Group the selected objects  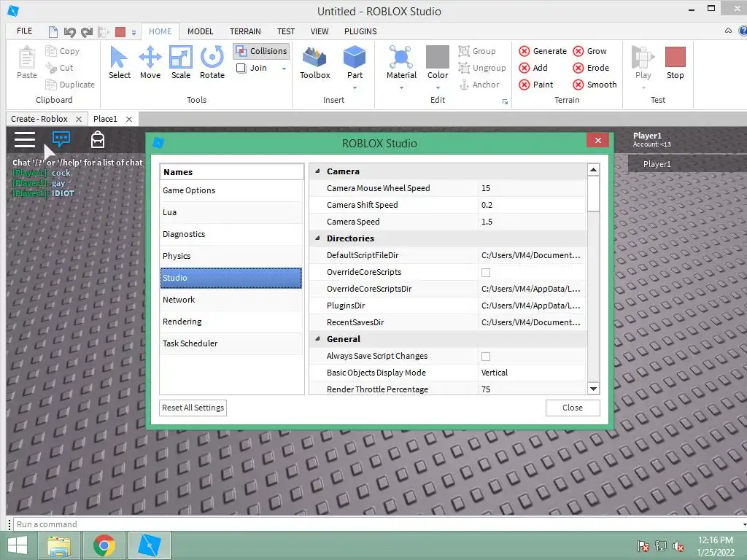477,51
